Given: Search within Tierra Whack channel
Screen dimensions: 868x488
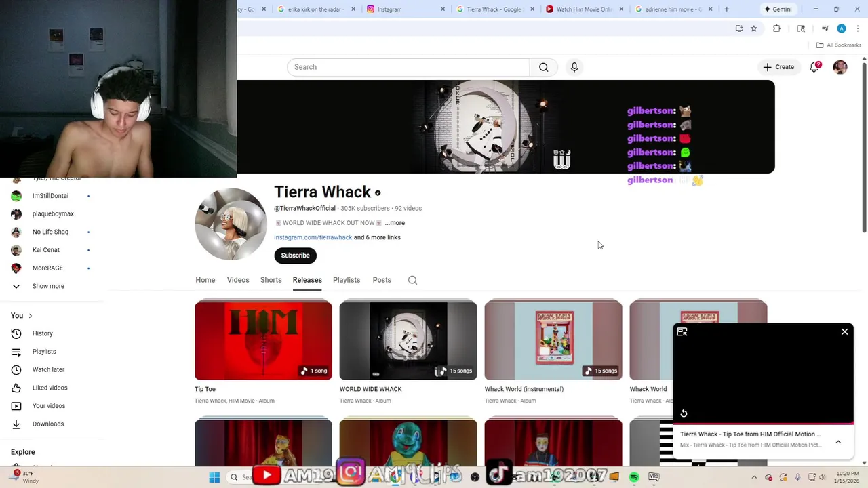Looking at the screenshot, I should coord(412,280).
